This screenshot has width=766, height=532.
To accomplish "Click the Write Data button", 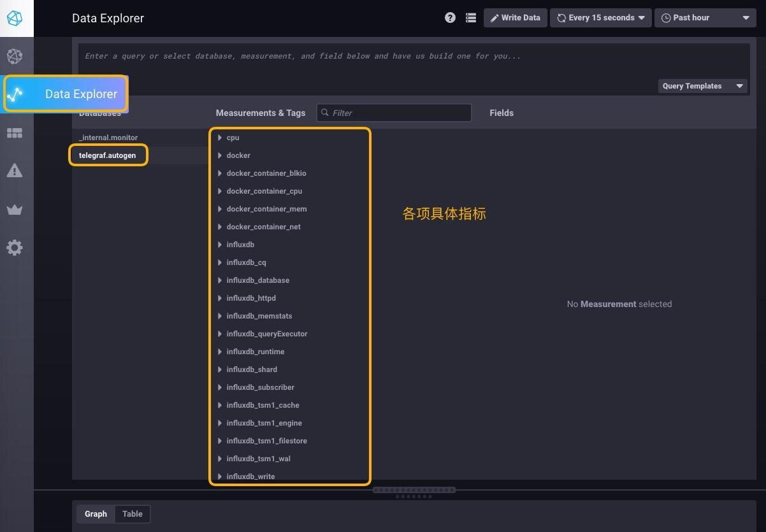I will point(515,17).
